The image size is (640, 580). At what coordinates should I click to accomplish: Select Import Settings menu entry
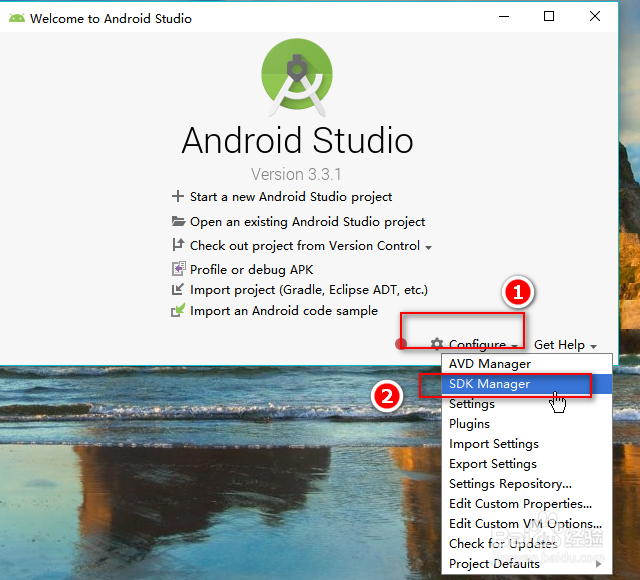(527, 444)
